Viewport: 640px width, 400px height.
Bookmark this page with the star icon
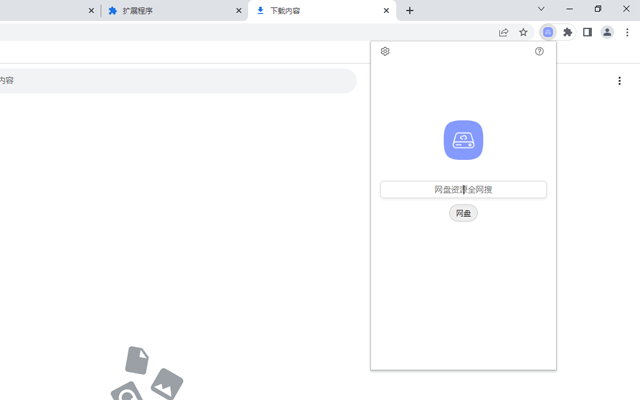click(x=523, y=32)
